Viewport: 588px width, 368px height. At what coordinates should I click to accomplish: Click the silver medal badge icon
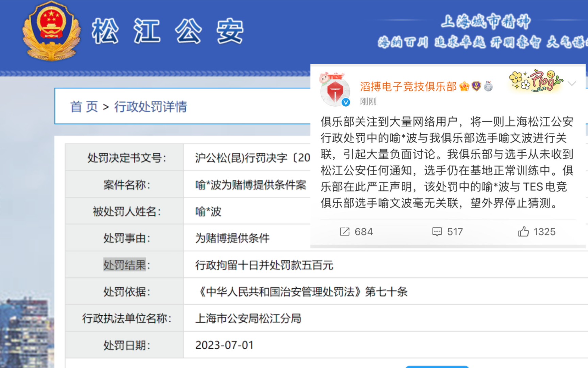[488, 87]
